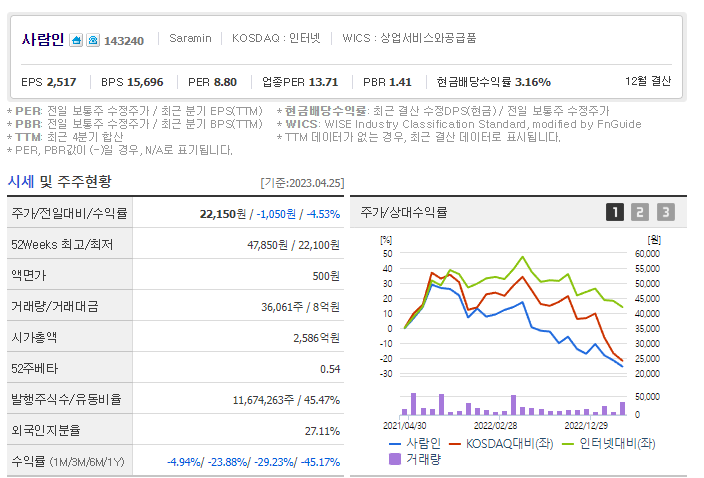Select the -4.94% one-month return
Viewport: 704px width, 478px height.
coord(184,462)
